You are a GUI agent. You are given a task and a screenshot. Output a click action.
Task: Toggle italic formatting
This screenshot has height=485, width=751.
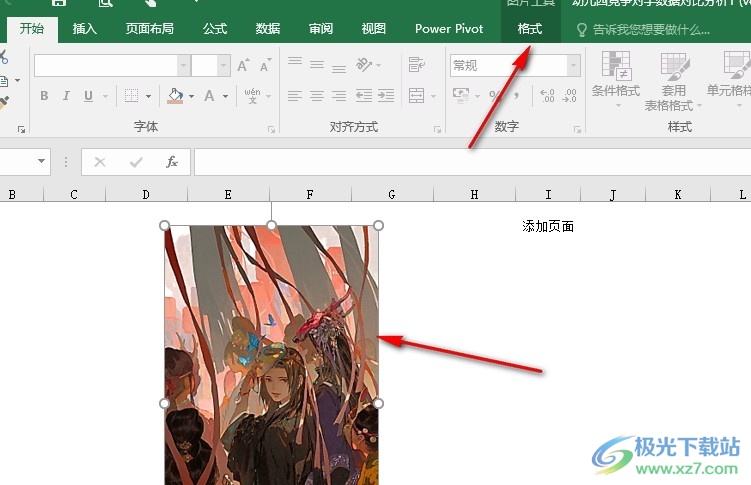click(66, 96)
